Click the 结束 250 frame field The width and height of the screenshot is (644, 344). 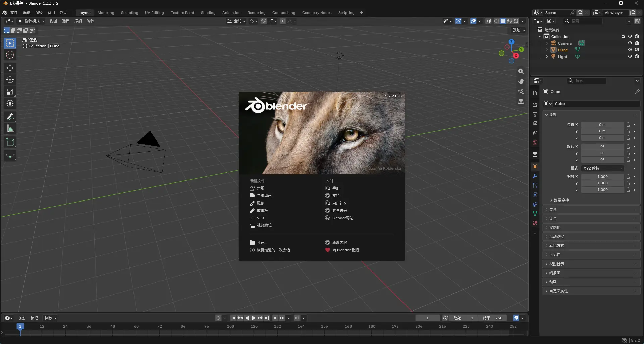click(492, 318)
